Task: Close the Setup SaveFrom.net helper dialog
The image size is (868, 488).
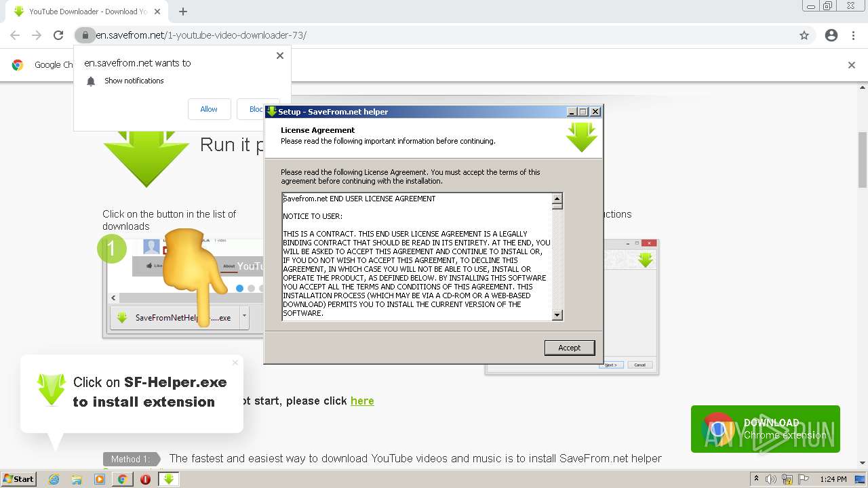Action: pyautogui.click(x=595, y=112)
